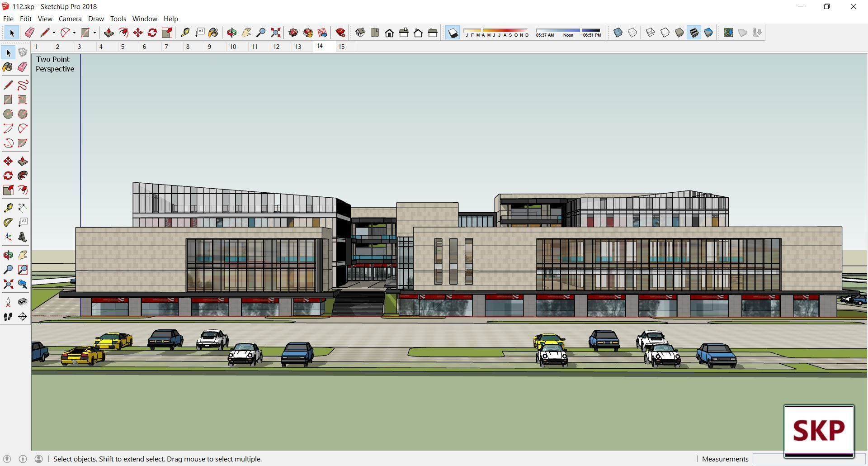The height and width of the screenshot is (466, 868).
Task: Select the Polygon tool in left toolbar
Action: pyautogui.click(x=23, y=114)
